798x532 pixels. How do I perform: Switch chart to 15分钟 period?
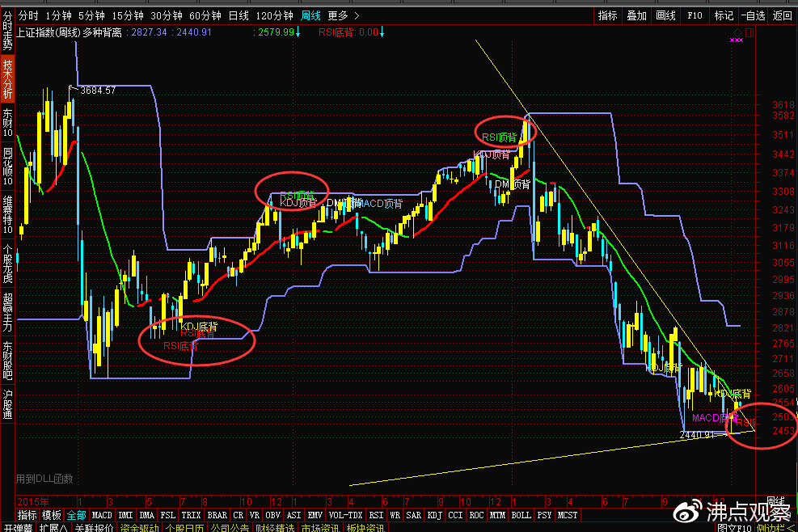(127, 16)
